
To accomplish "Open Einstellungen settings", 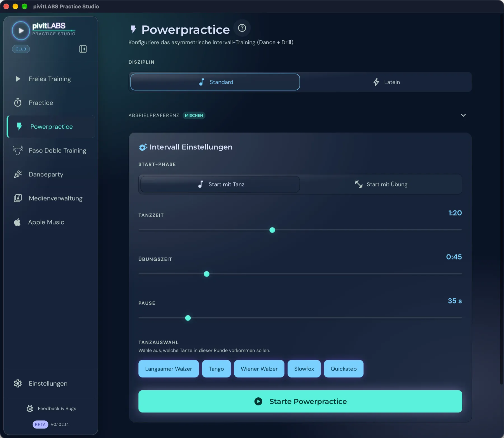I will 51,383.
